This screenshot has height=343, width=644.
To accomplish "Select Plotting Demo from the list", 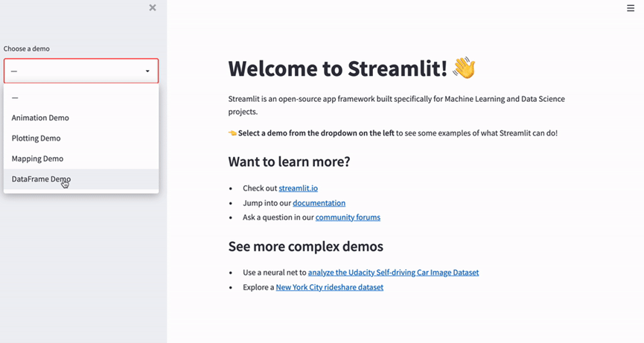I will [x=36, y=138].
